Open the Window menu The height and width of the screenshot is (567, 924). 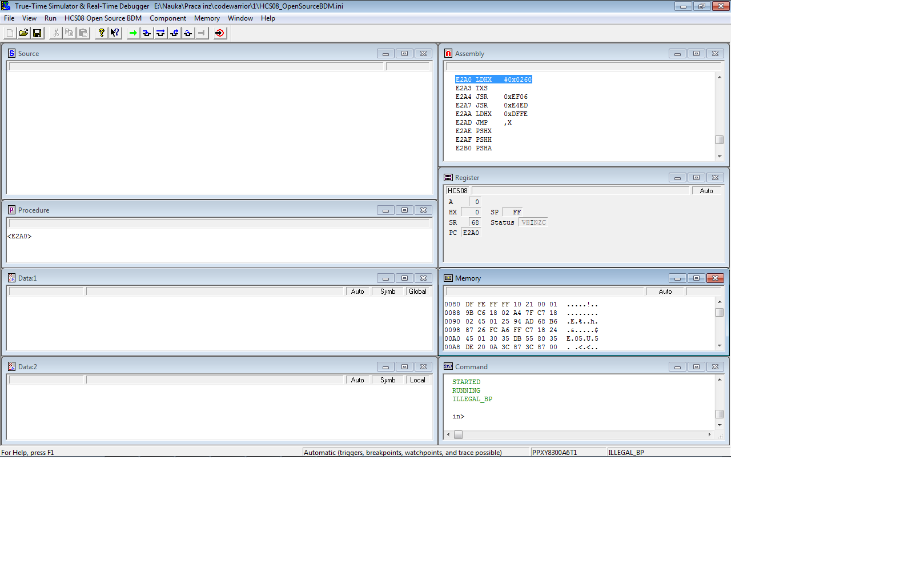(240, 18)
